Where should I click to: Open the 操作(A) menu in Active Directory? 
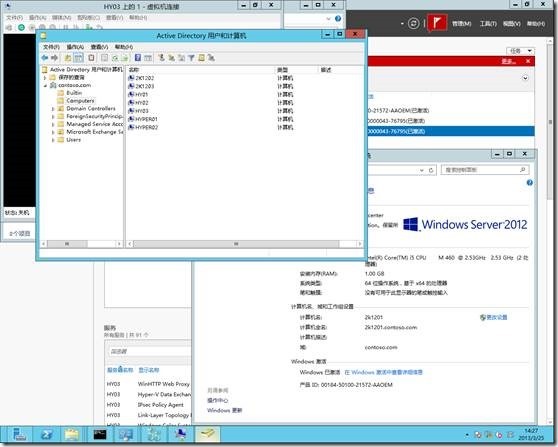[x=75, y=47]
